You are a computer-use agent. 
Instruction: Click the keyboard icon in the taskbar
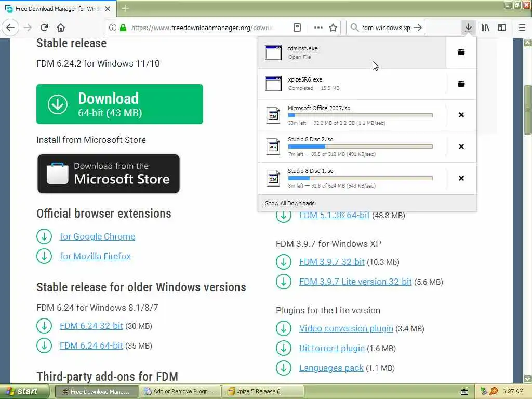464,392
